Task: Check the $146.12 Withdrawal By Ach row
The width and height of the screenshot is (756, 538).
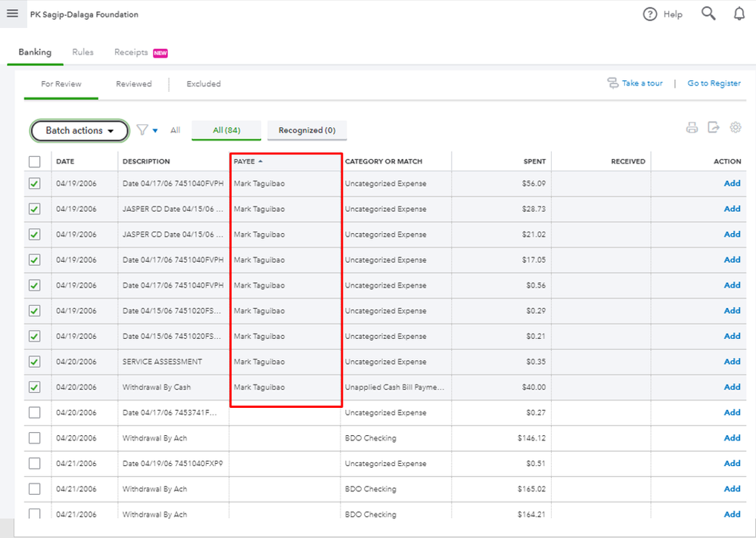Action: point(35,438)
